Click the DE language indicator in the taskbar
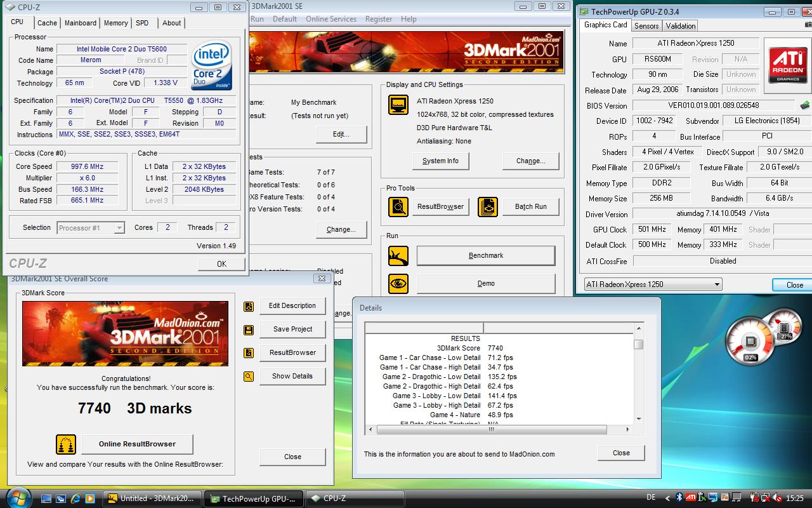The width and height of the screenshot is (812, 508). click(x=651, y=498)
